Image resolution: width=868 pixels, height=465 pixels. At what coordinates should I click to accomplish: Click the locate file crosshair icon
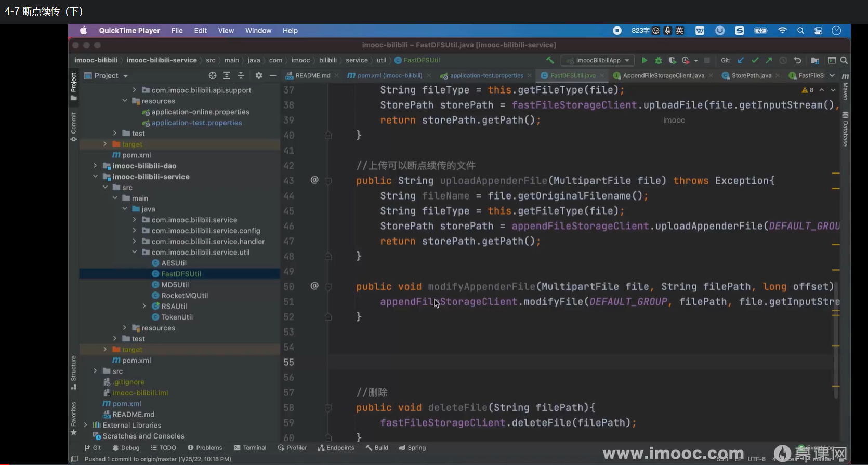coord(212,75)
